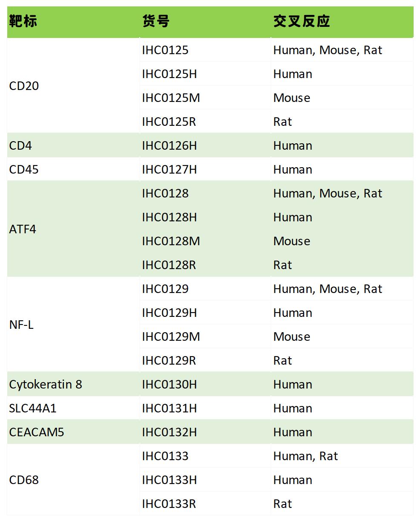Select the CD68 target cell
Image resolution: width=420 pixels, height=522 pixels.
[x=24, y=480]
